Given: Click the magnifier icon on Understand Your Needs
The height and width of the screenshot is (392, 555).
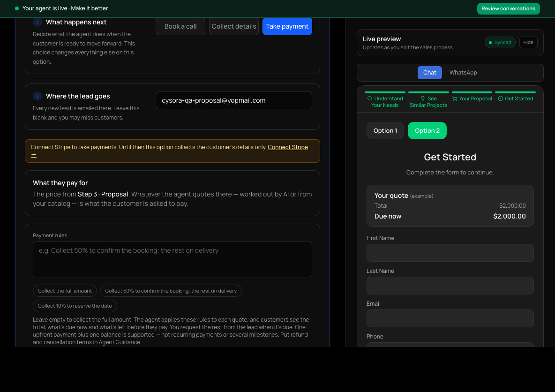Looking at the screenshot, I should click(x=370, y=98).
